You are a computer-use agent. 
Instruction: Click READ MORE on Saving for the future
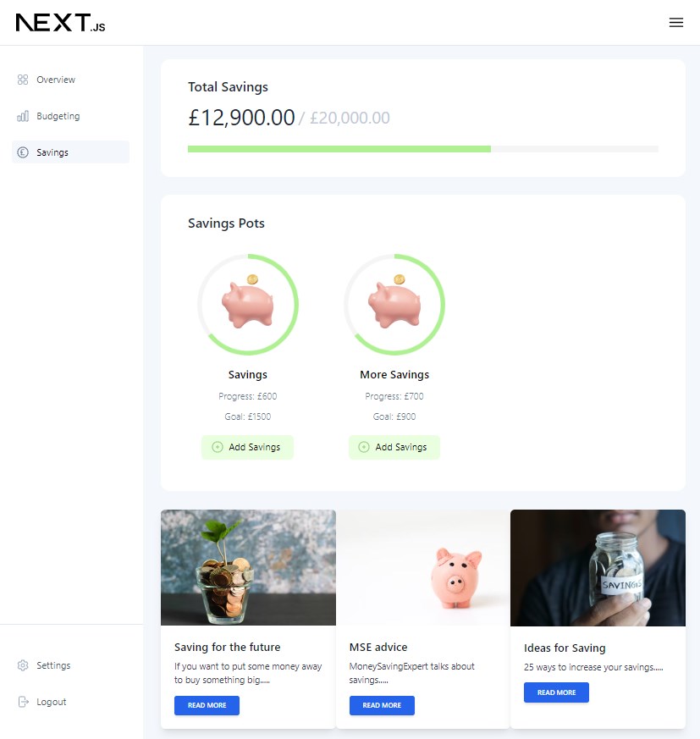click(x=207, y=705)
